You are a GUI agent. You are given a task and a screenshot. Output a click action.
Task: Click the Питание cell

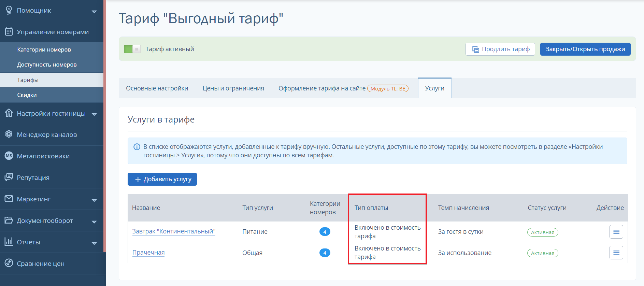point(255,232)
